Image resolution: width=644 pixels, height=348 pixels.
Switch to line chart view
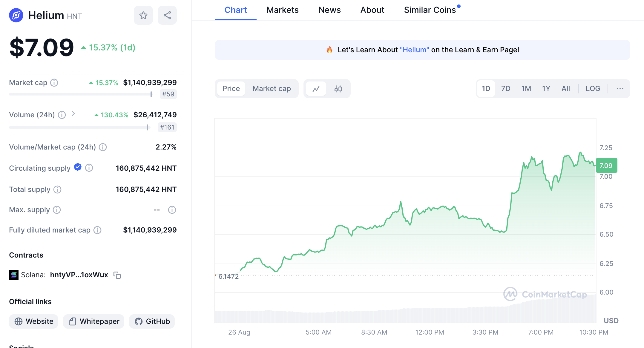tap(316, 89)
